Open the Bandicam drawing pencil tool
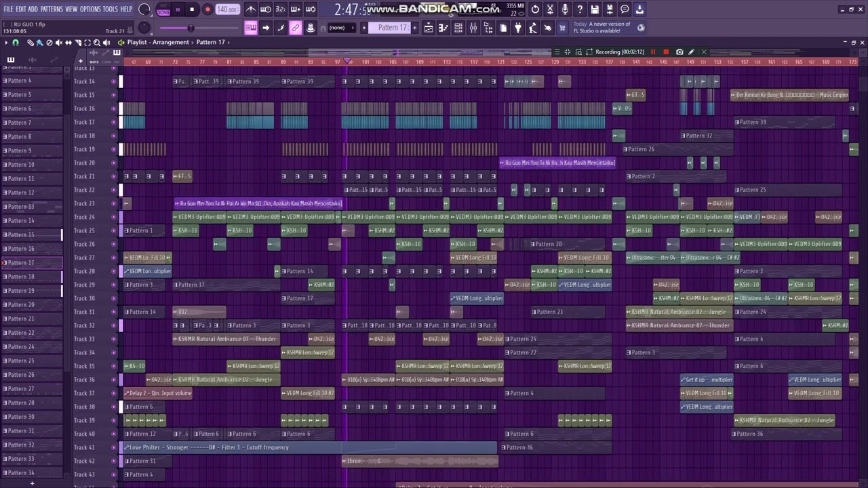This screenshot has height=488, width=868. click(x=691, y=52)
